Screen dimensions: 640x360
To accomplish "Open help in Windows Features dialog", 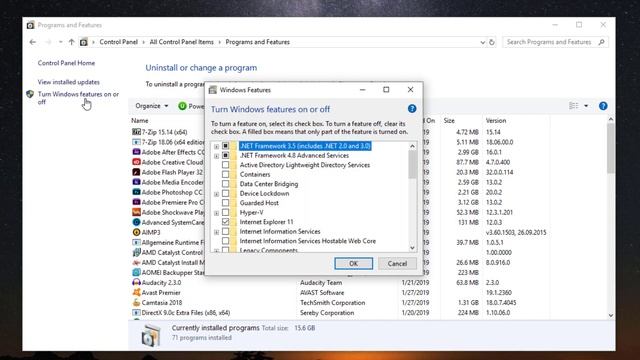I will click(x=412, y=109).
